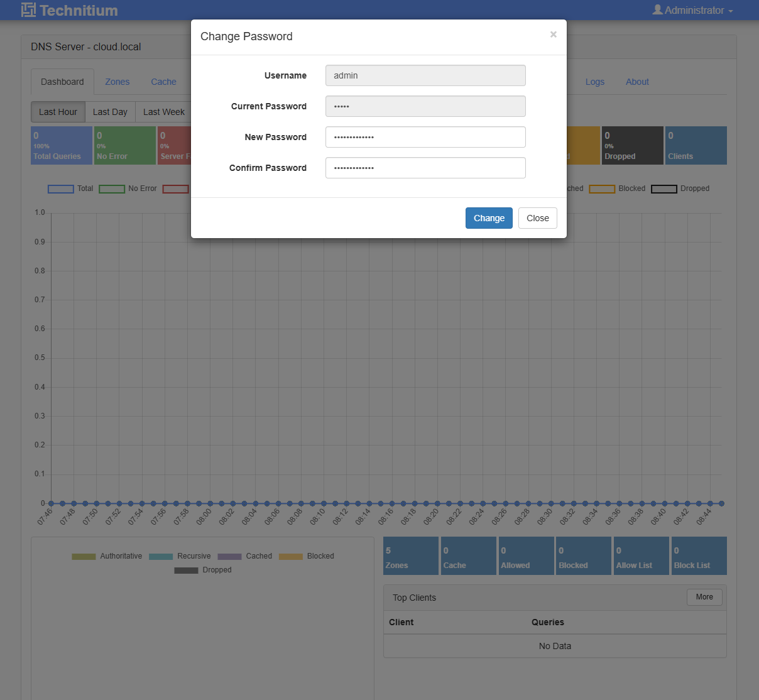Click the Clients stat card
Screen dimensions: 759x700
click(x=696, y=145)
